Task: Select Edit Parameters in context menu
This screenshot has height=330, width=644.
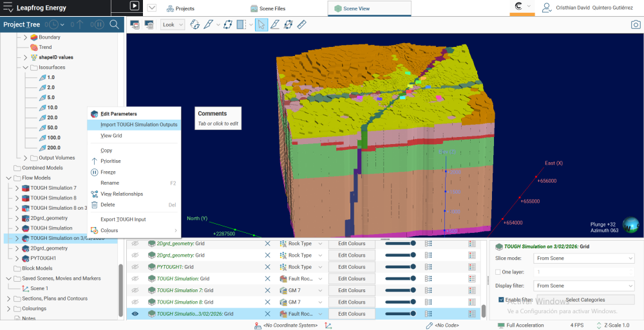Action: pyautogui.click(x=134, y=114)
